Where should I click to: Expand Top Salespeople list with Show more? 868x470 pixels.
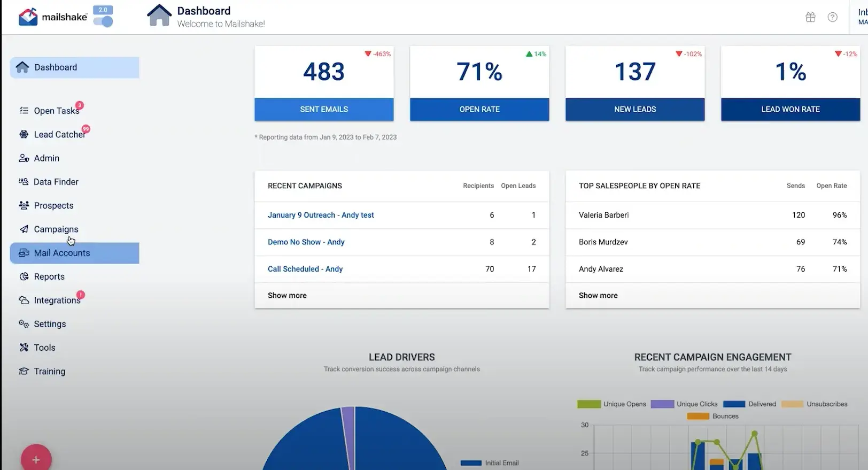tap(598, 296)
